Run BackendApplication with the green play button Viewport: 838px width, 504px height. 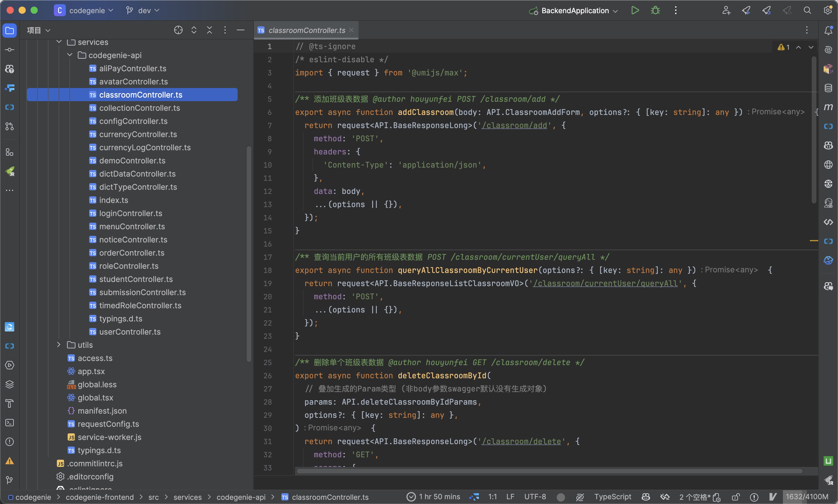pos(634,10)
